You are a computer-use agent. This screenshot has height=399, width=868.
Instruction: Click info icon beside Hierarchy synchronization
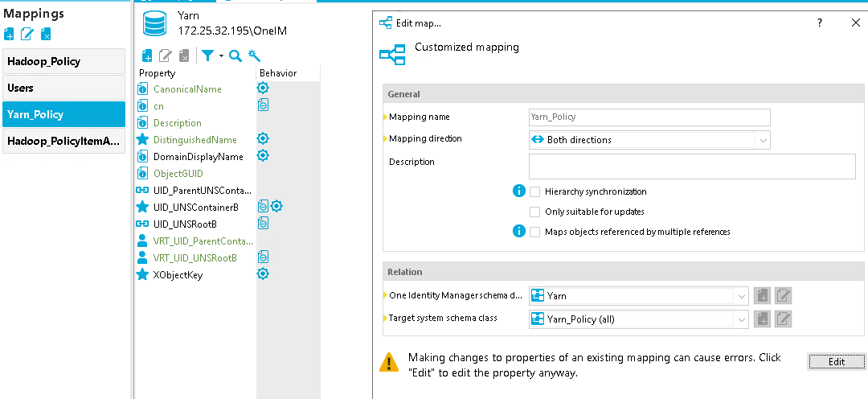[x=518, y=191]
